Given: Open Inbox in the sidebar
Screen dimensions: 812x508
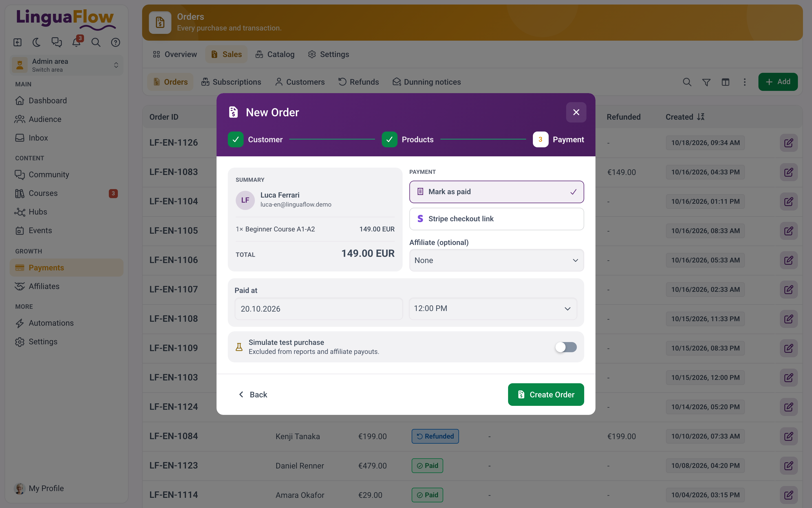Looking at the screenshot, I should [67, 138].
